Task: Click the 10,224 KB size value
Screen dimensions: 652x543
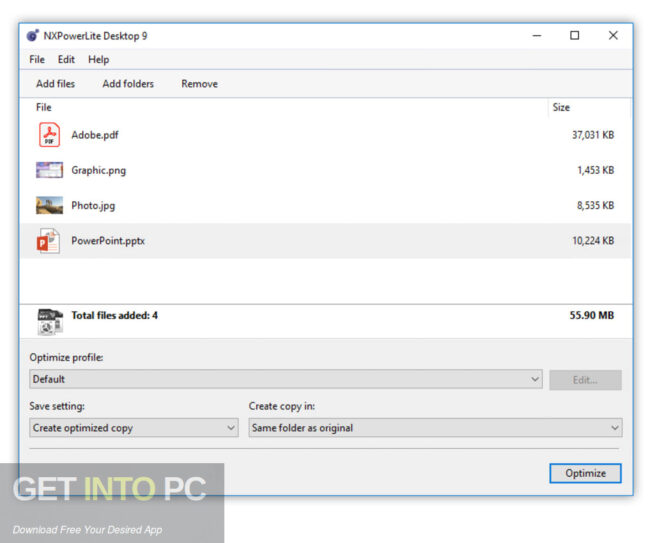Action: pos(593,241)
